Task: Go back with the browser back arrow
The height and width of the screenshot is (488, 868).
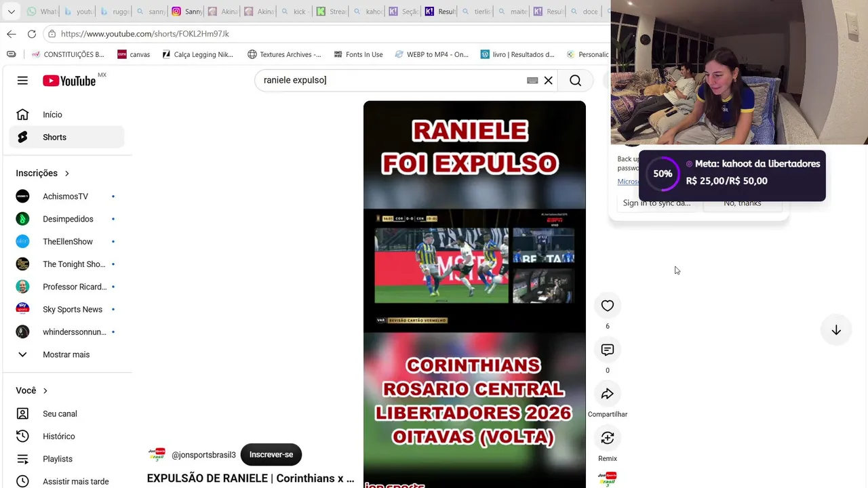Action: point(12,34)
